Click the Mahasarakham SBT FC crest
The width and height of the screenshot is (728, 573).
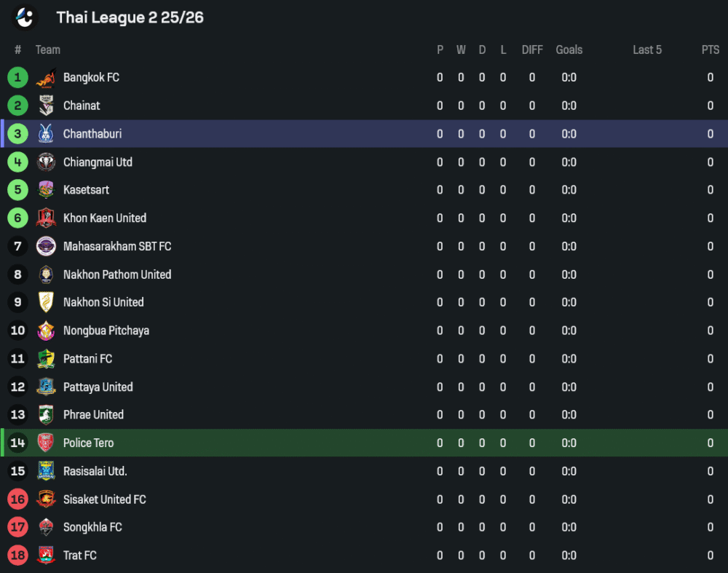46,246
